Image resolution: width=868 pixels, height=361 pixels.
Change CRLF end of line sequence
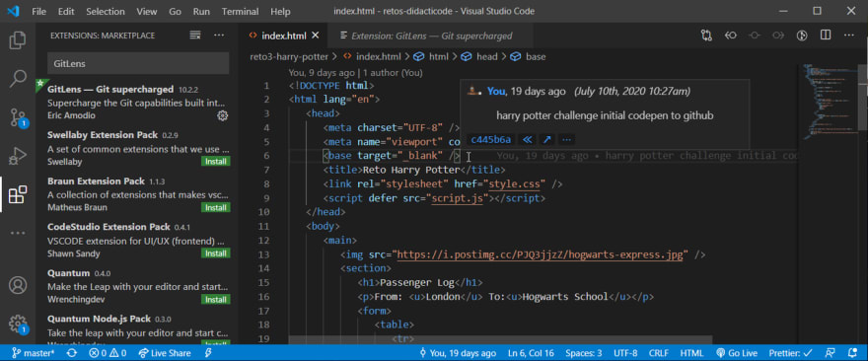659,353
